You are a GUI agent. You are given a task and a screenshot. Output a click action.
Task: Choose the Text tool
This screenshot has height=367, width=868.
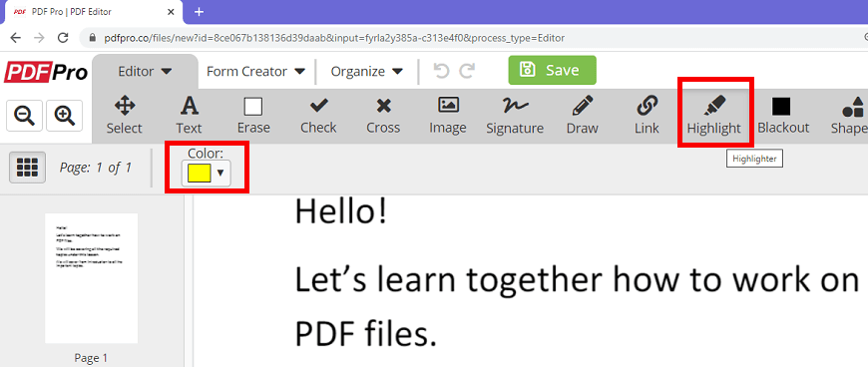[x=189, y=115]
